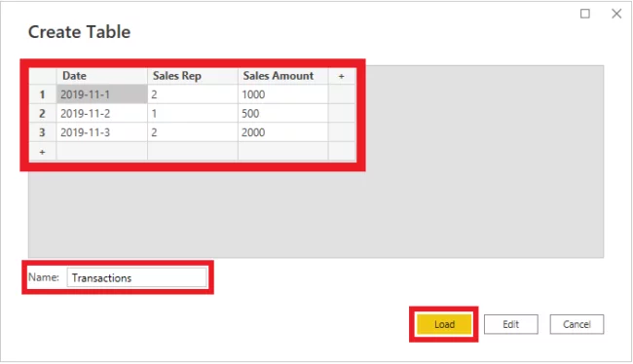Select the Sales Amount cell 500
Image resolution: width=633 pixels, height=364 pixels.
pyautogui.click(x=283, y=114)
